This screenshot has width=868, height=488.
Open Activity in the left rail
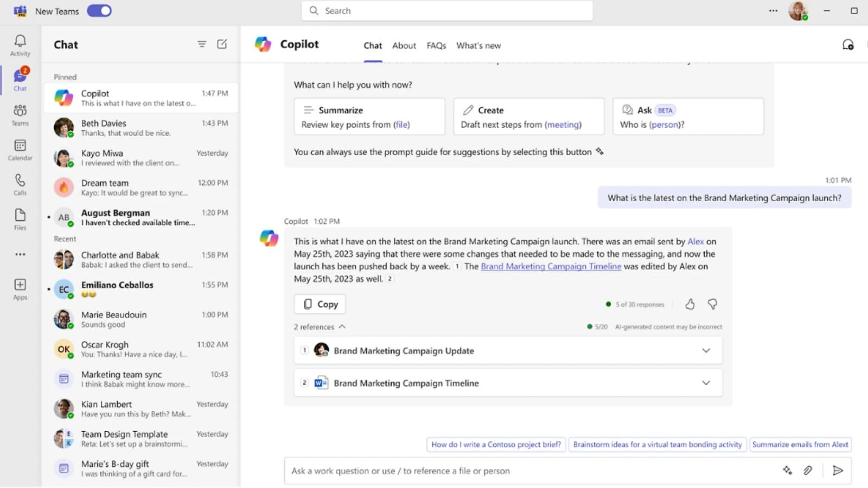20,46
